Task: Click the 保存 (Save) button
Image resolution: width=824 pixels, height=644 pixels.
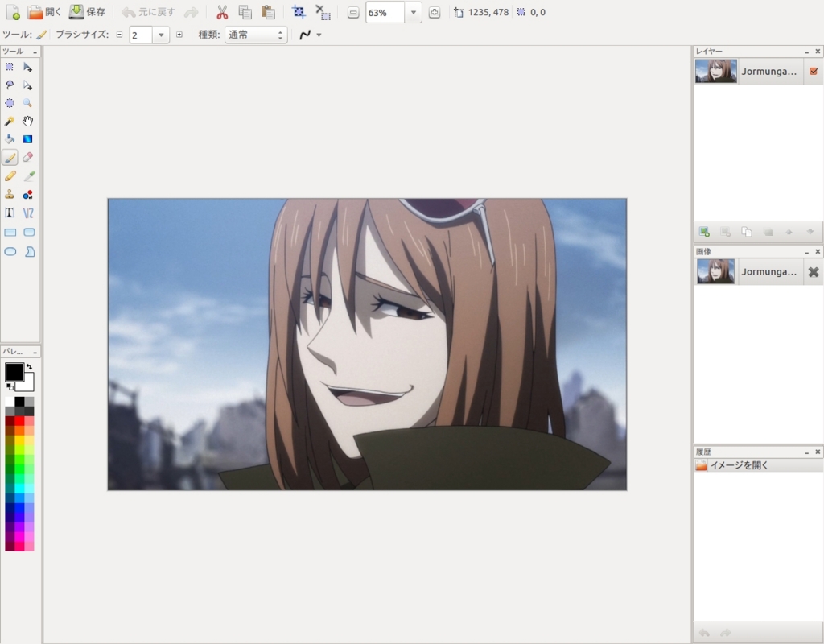Action: coord(87,11)
